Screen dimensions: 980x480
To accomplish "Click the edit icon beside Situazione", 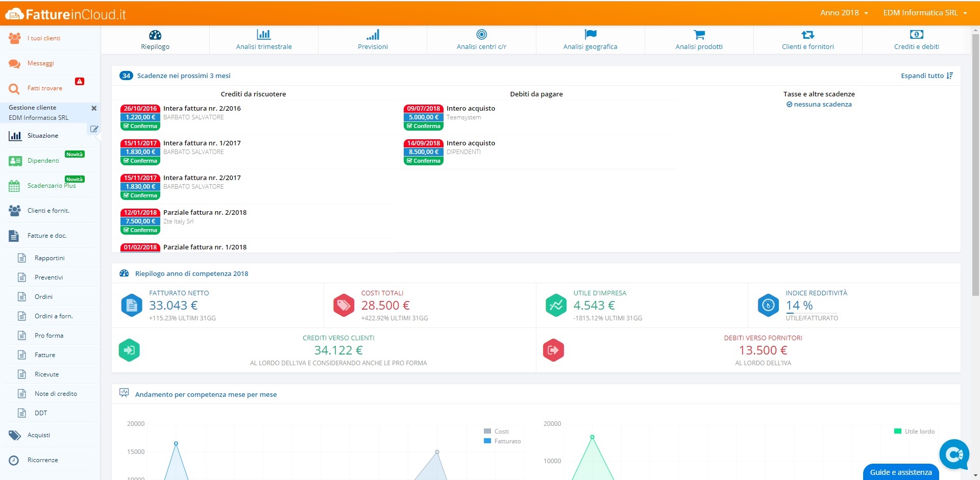I will tap(94, 129).
